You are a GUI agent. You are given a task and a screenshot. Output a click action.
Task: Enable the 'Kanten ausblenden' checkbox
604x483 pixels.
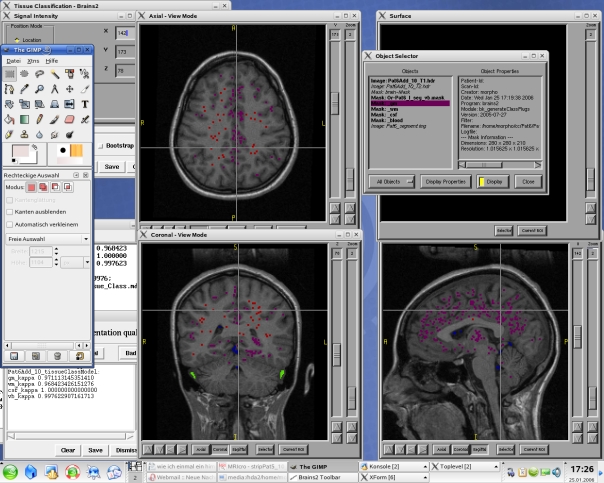click(9, 214)
